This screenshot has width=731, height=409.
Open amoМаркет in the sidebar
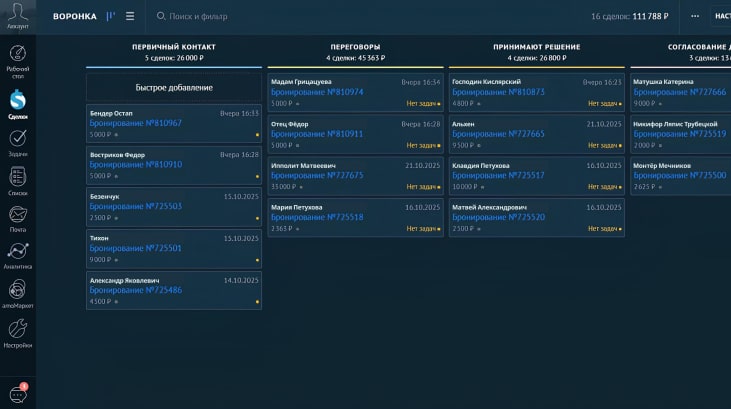pyautogui.click(x=17, y=291)
